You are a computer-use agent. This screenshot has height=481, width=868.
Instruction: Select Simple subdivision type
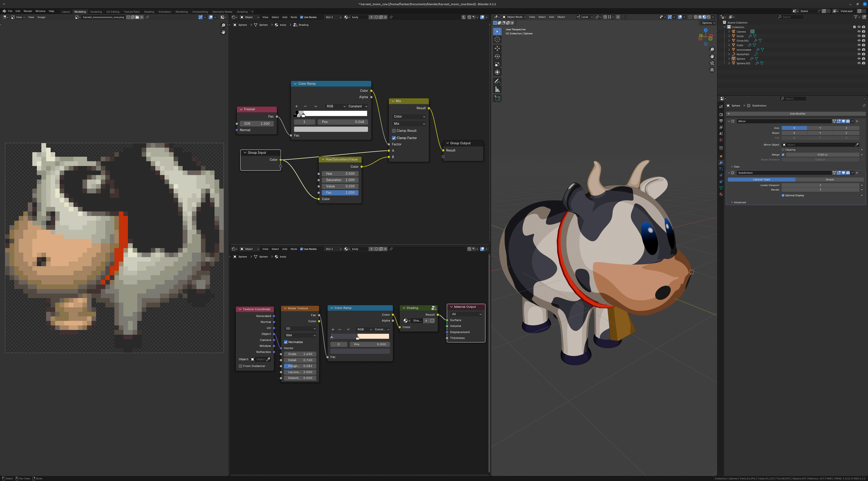point(830,180)
